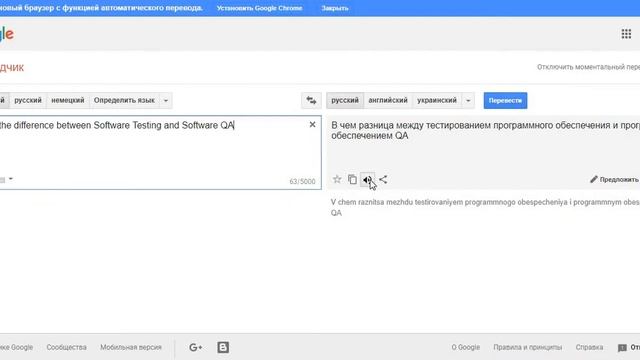Screen dimensions: 640x360
Task: Expand source language list dropdown arrow
Action: (x=166, y=100)
